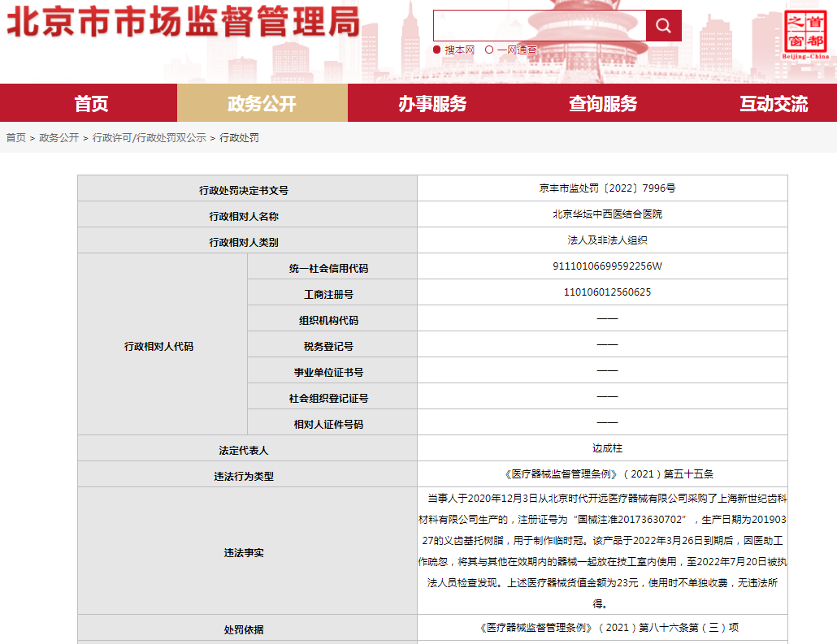Click 《医疗器械监督管理条例》（2021）第五十五条 value

[x=607, y=473]
